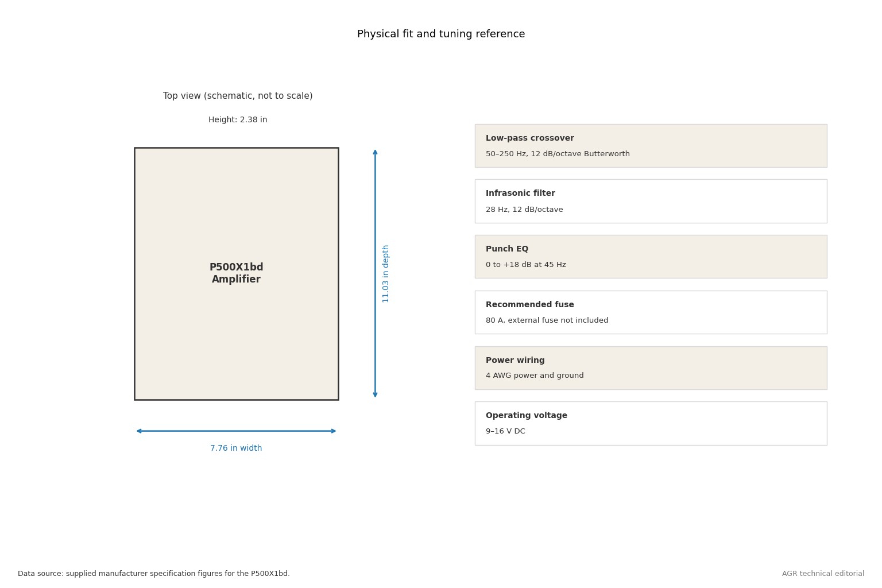The width and height of the screenshot is (882, 588).
Task: Click the 50–250 Hz Butterworth description
Action: (x=558, y=154)
